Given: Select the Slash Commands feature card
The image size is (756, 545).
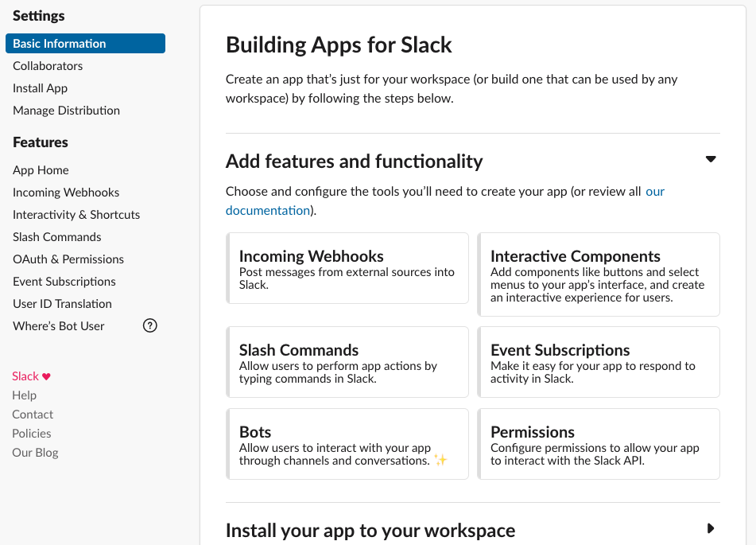Looking at the screenshot, I should tap(347, 362).
